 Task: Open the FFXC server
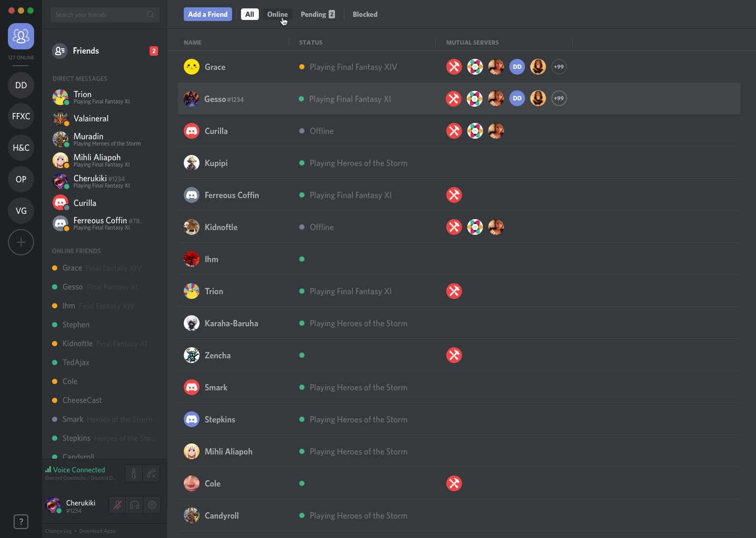click(x=21, y=117)
